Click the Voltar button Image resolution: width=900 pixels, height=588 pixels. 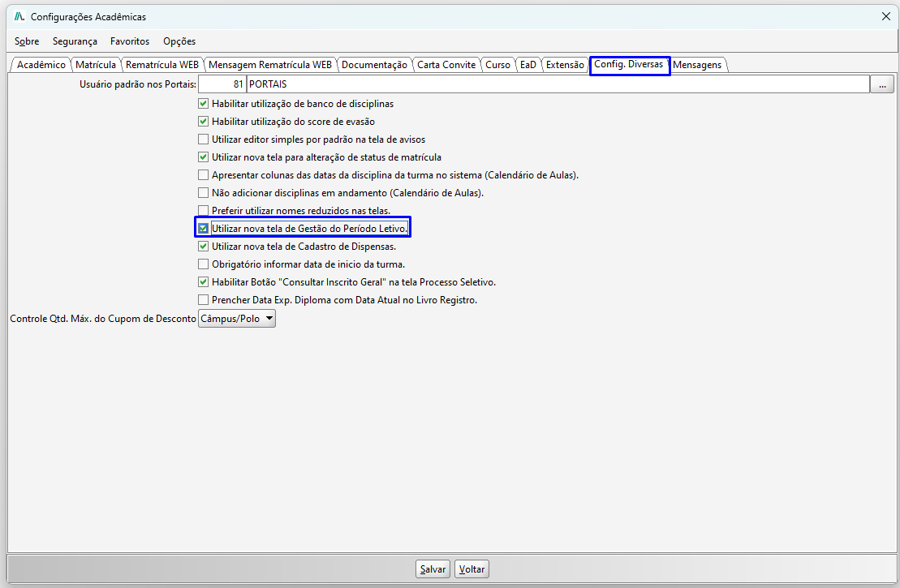472,569
